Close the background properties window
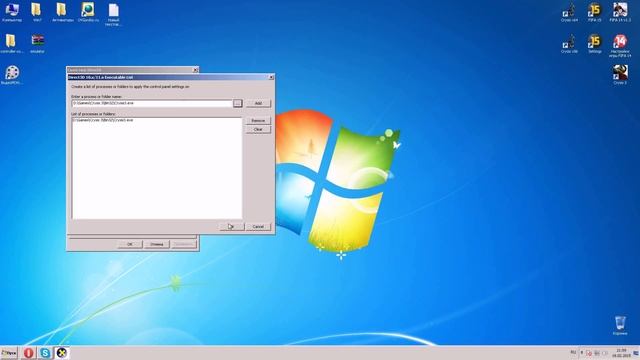This screenshot has height=360, width=640. pos(195,70)
